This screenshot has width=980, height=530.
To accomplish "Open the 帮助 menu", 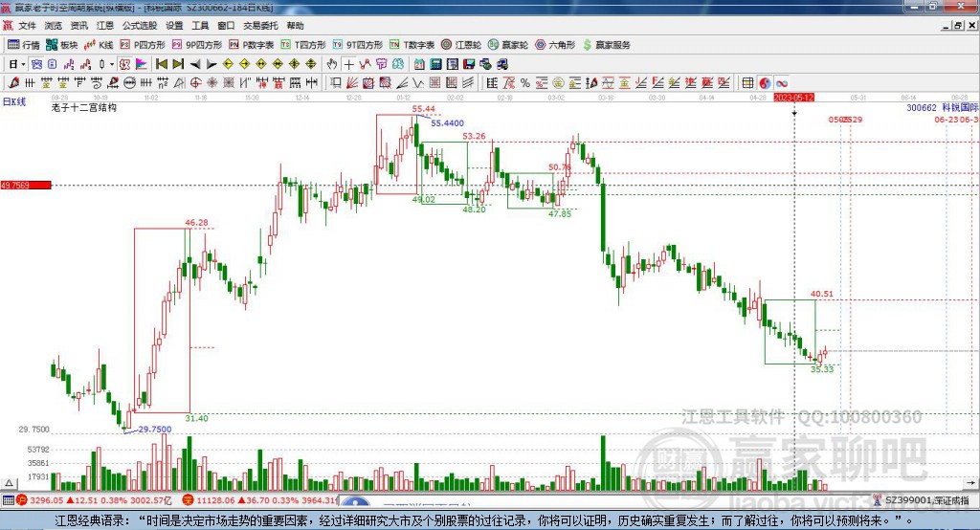I will (295, 26).
